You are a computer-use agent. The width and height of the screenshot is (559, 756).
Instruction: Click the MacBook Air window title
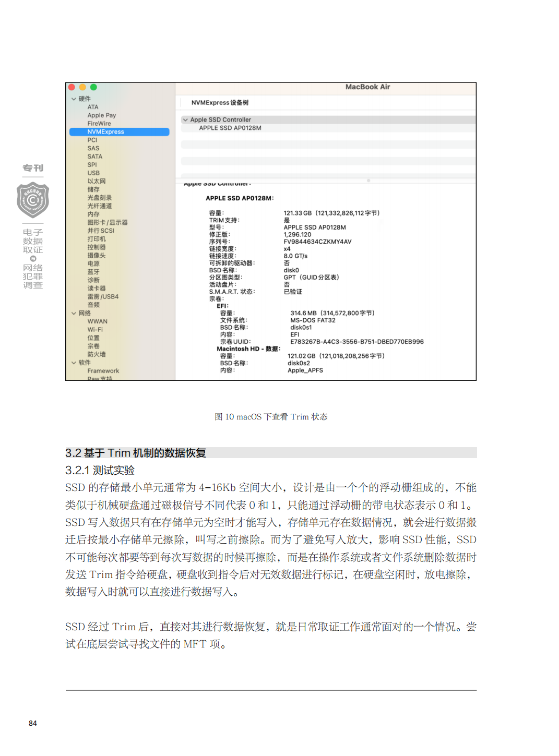point(368,87)
